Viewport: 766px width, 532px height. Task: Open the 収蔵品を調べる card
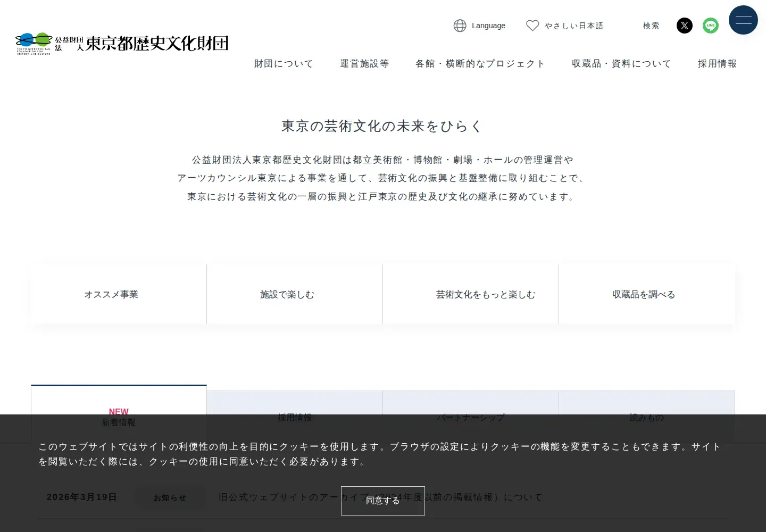tap(647, 294)
